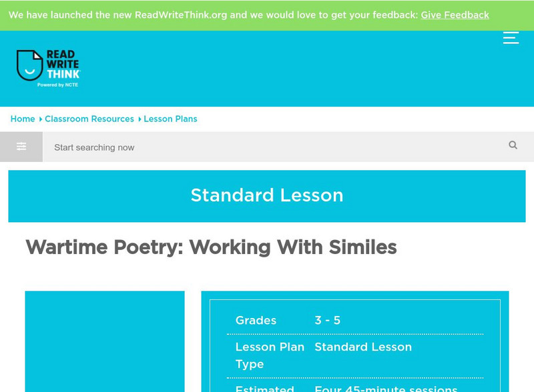Click the blue thumbnail panel on the left
The image size is (534, 392).
coord(105,341)
